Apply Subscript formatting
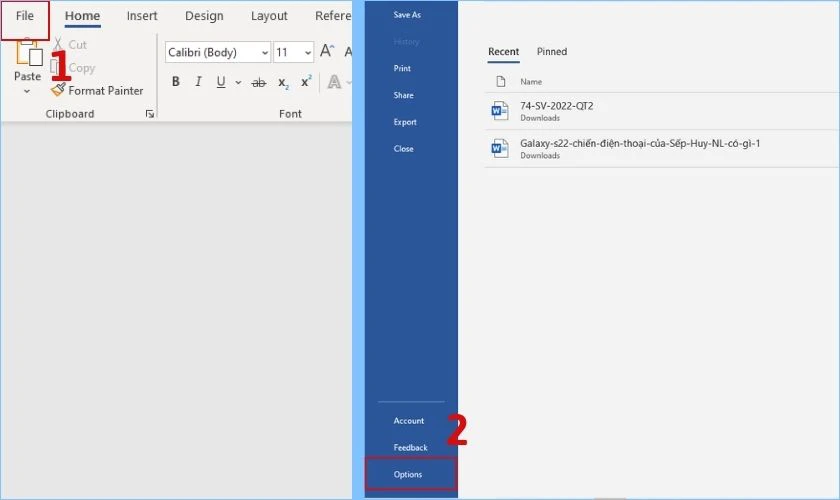 283,83
